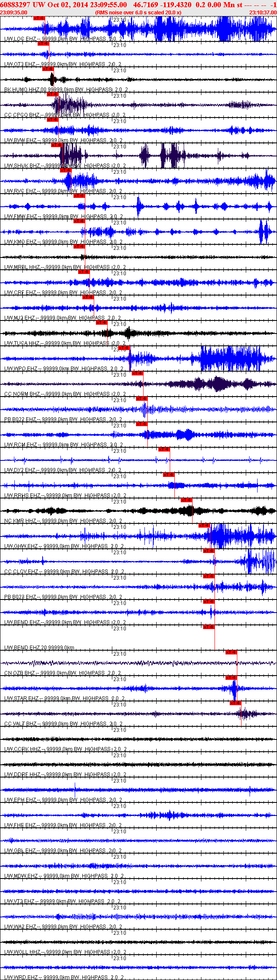Viewport: 277px width, 980px height.
Task: Click the UW.WRD EHZ station label
Action: click(20, 977)
